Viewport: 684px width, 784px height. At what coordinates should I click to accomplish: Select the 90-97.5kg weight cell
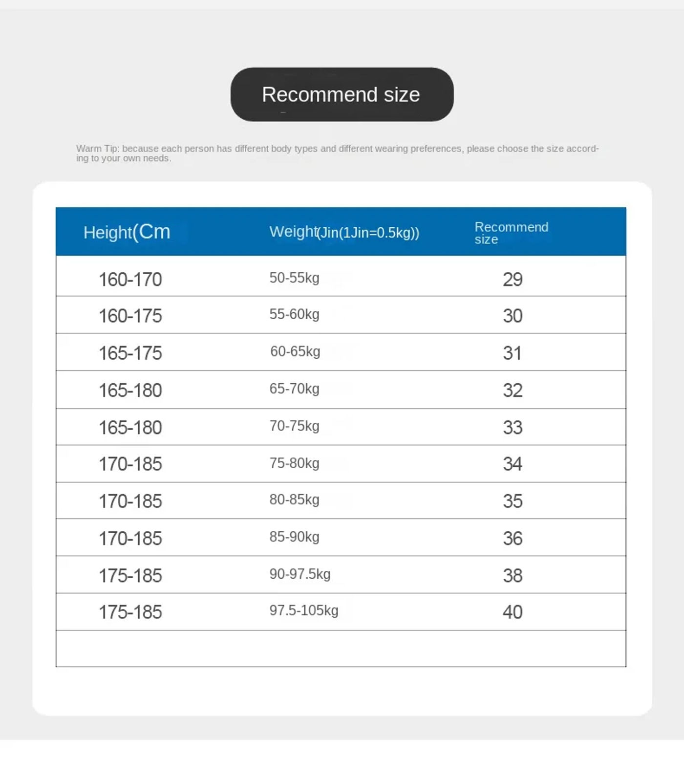point(300,574)
